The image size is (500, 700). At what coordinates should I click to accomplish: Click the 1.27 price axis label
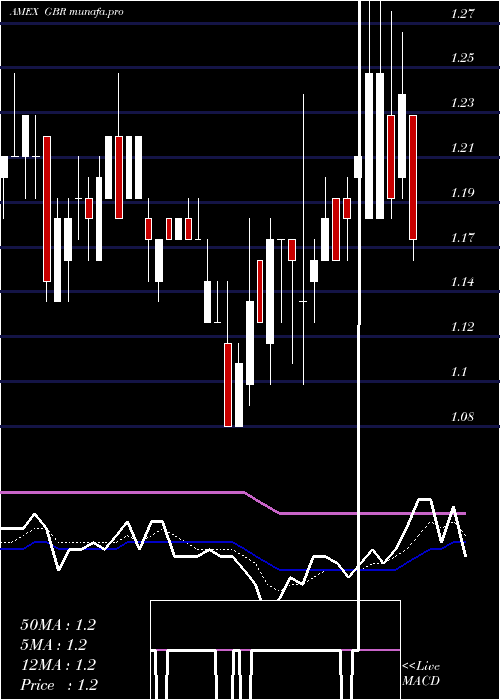click(462, 14)
